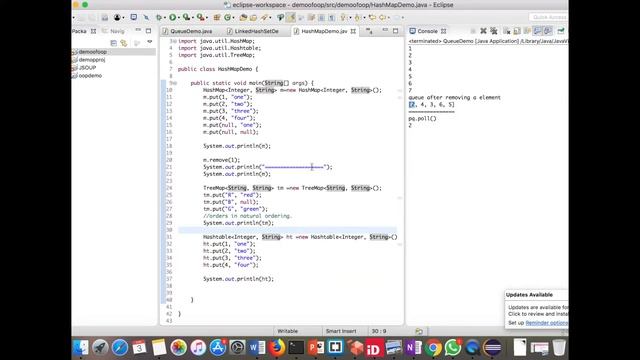Click the Pin Console icon

point(560,31)
